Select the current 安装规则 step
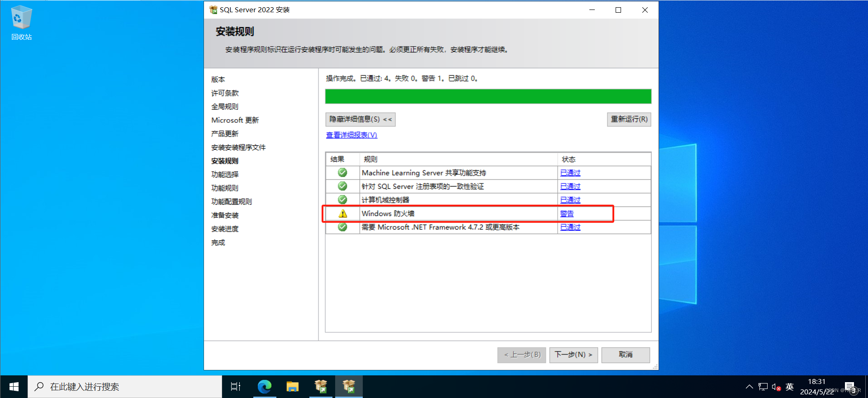This screenshot has height=398, width=868. coord(225,161)
